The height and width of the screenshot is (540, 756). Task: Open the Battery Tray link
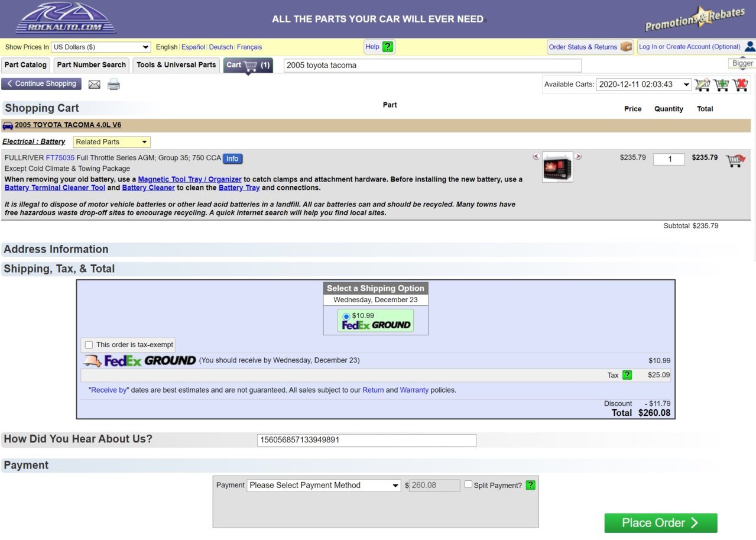239,187
